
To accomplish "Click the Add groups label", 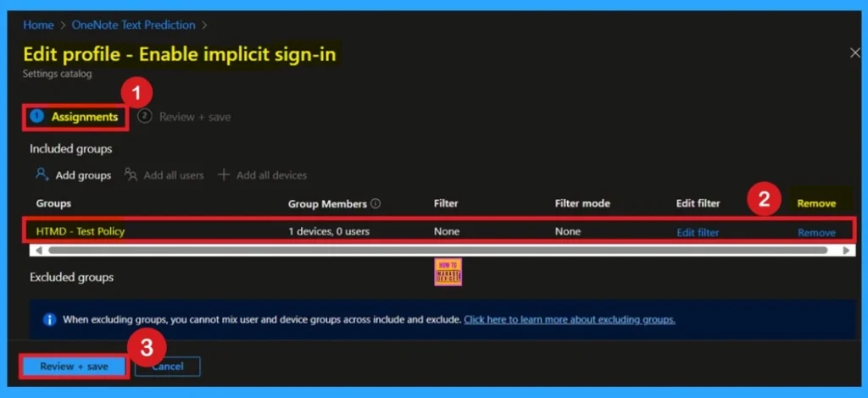I will (x=83, y=175).
